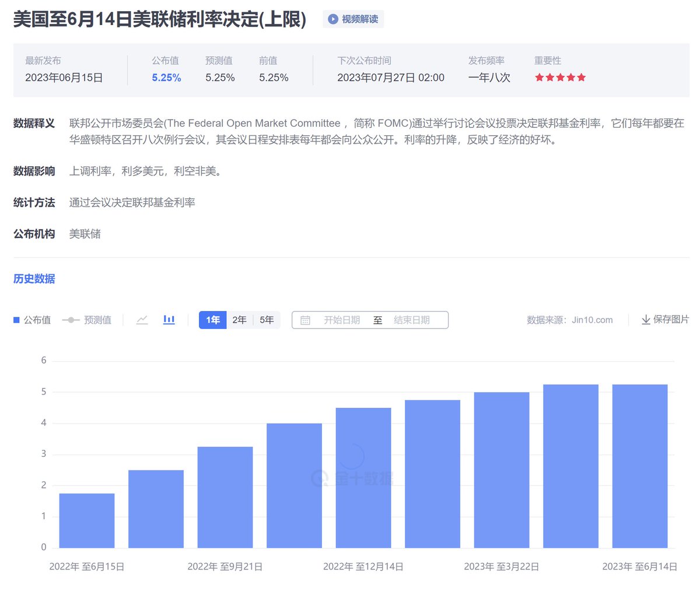Viewport: 700px width, 591px height.
Task: Open the 历史数据 section heading
Action: point(34,279)
